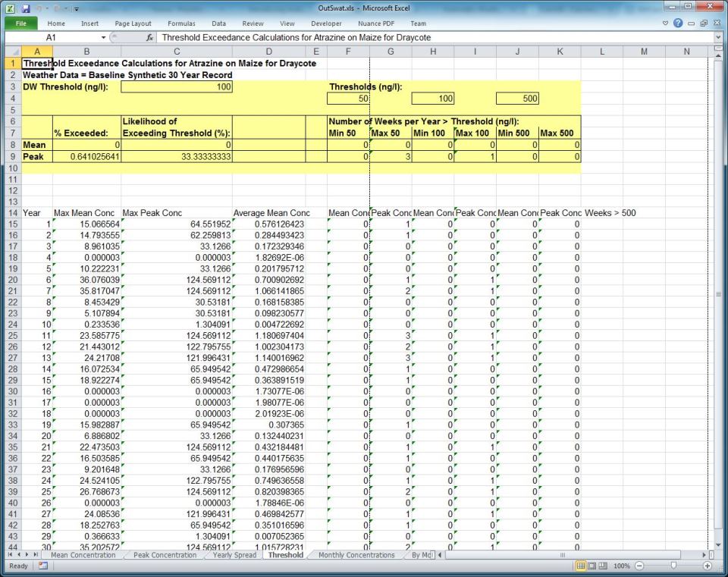This screenshot has height=577, width=728.
Task: Click the Zoom In plus icon
Action: point(709,566)
